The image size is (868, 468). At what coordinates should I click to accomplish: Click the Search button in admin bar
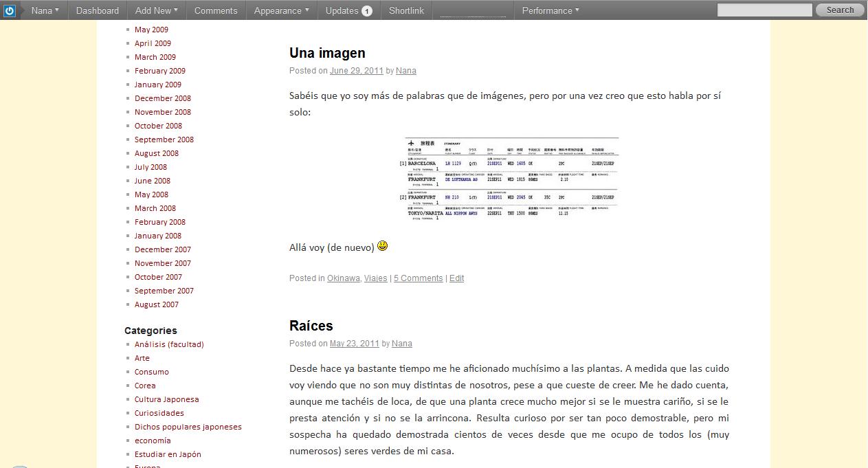click(840, 10)
